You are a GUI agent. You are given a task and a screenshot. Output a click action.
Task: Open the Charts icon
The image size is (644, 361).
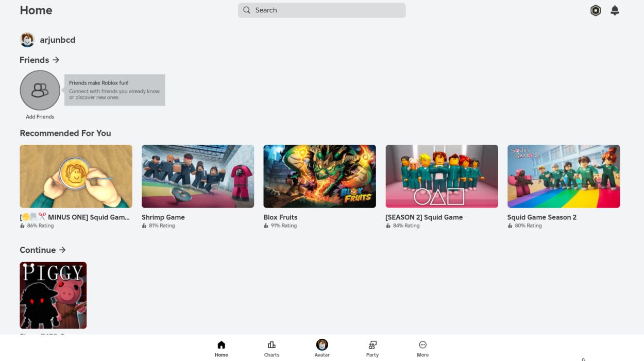272,345
